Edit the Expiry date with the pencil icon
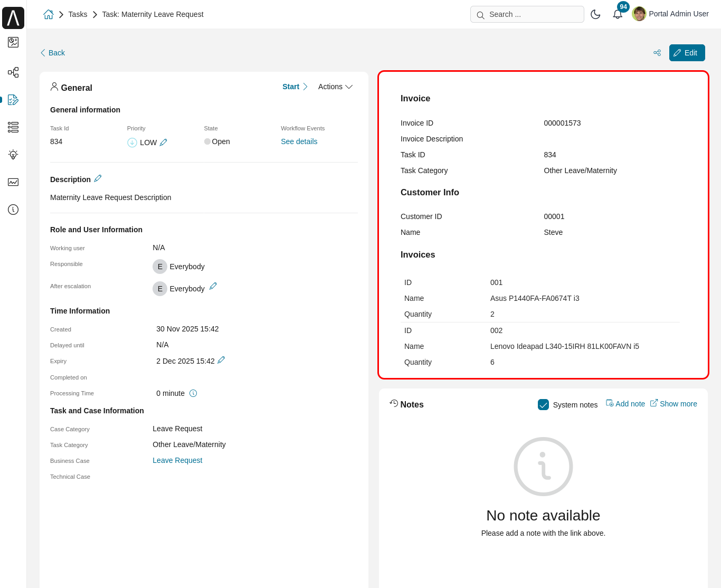The image size is (721, 588). coord(222,360)
